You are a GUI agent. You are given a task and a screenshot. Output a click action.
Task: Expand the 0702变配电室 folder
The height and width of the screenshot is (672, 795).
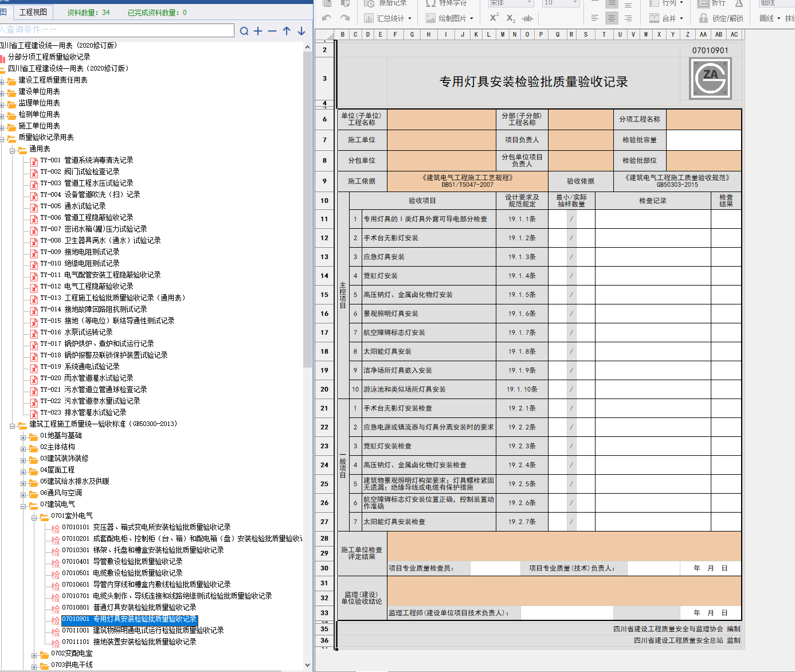point(34,655)
